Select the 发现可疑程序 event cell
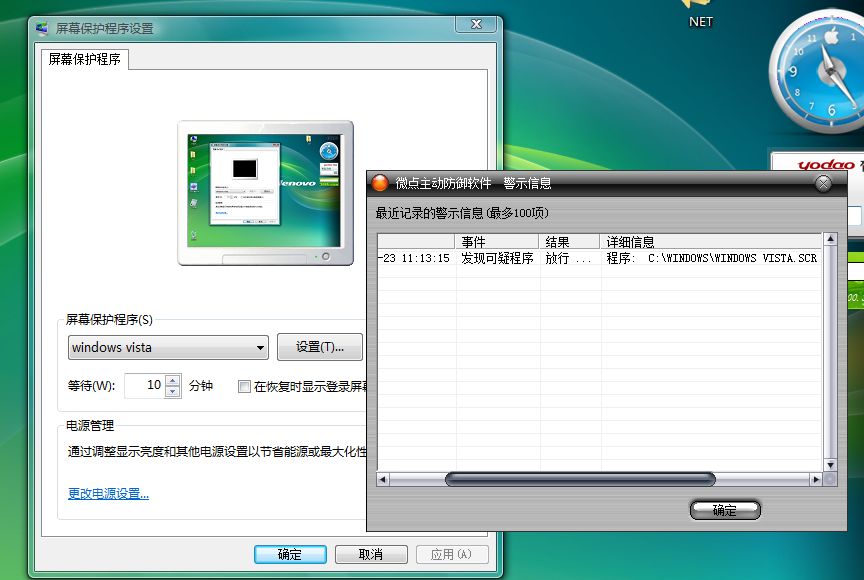Screen dimensions: 864x580 click(x=497, y=258)
